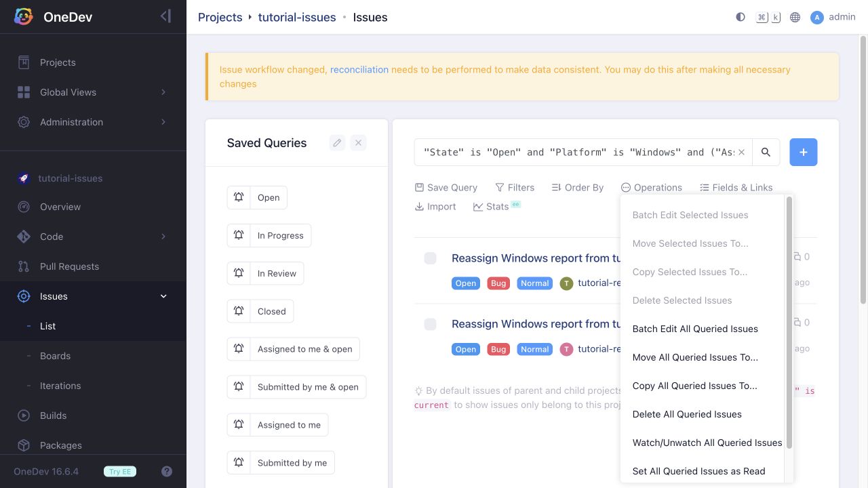Viewport: 868px width, 488px height.
Task: Toggle watch bell for Assigned to me query
Action: (239, 425)
